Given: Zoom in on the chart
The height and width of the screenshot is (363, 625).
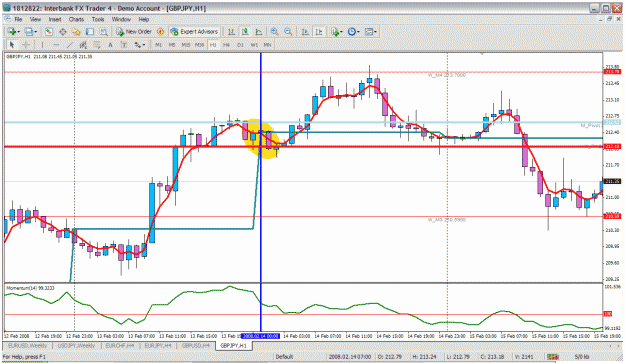Looking at the screenshot, I should click(x=275, y=32).
